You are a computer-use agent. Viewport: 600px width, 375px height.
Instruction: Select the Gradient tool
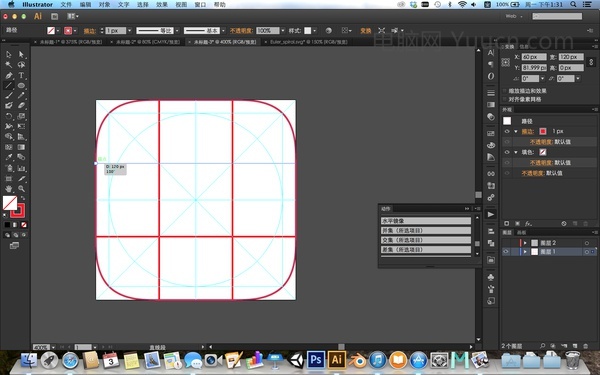[21, 147]
